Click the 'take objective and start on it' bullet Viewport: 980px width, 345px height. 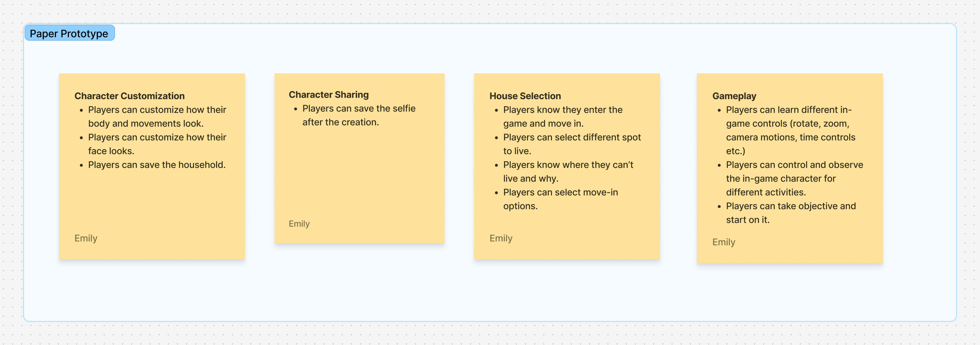[x=791, y=213]
